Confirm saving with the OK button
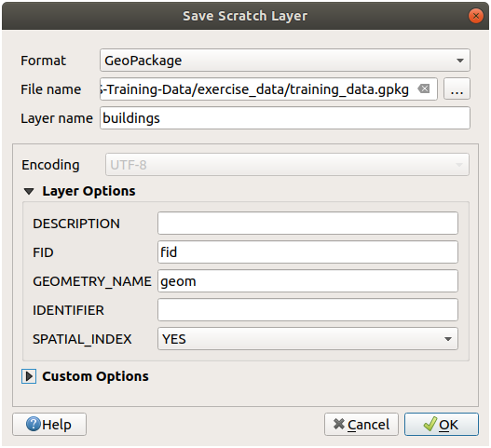This screenshot has height=448, width=491. [442, 424]
